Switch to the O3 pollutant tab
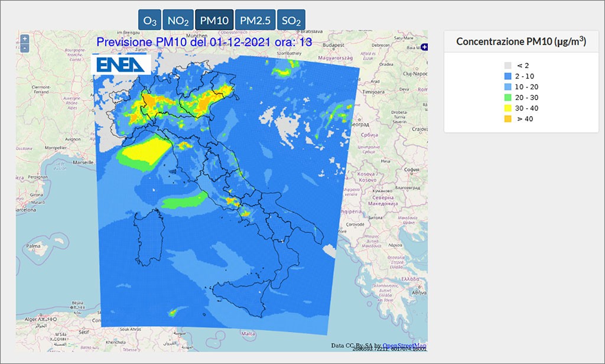The image size is (605, 364). [x=149, y=20]
